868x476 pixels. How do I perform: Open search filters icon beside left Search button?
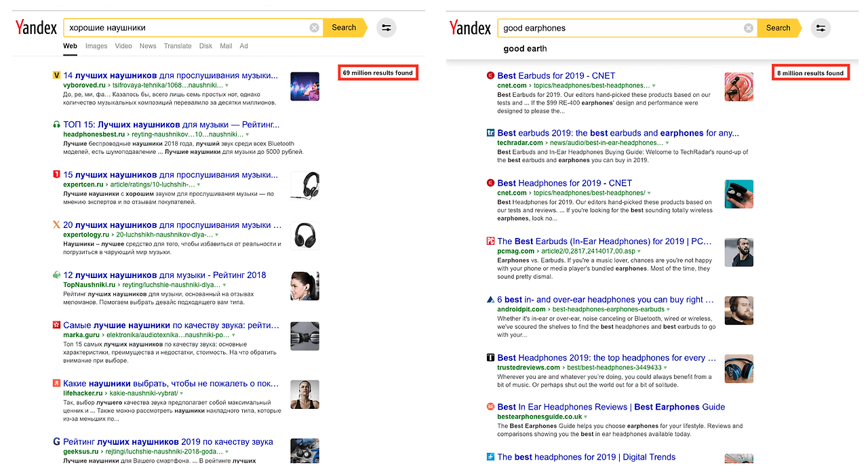click(386, 27)
